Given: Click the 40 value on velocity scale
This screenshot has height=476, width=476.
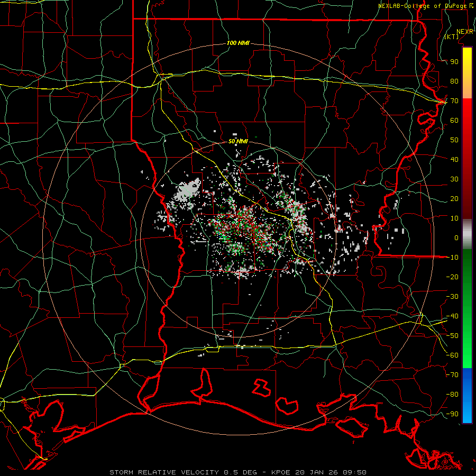Looking at the screenshot, I should 454,159.
